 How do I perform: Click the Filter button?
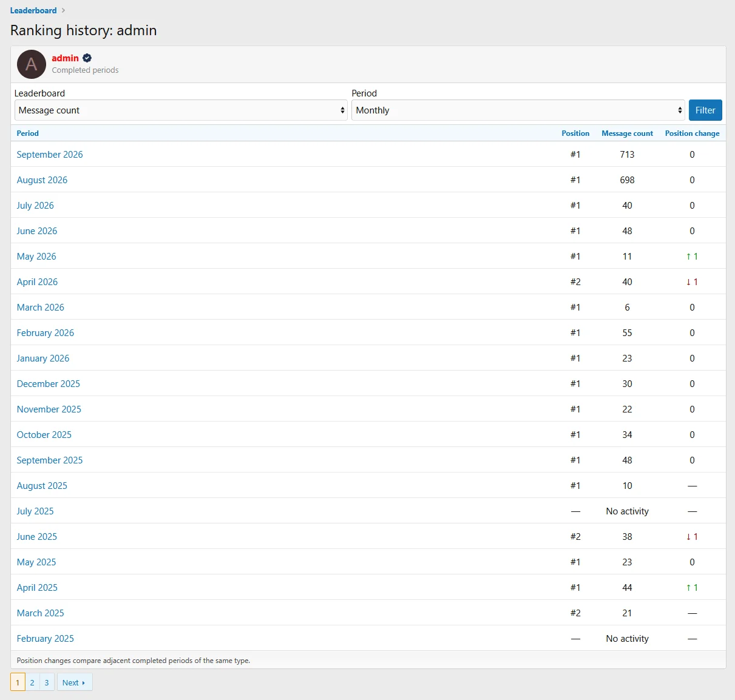[x=705, y=110]
